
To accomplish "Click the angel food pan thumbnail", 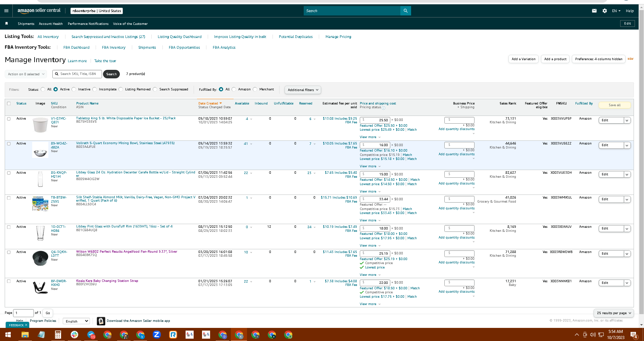I will [x=40, y=258].
